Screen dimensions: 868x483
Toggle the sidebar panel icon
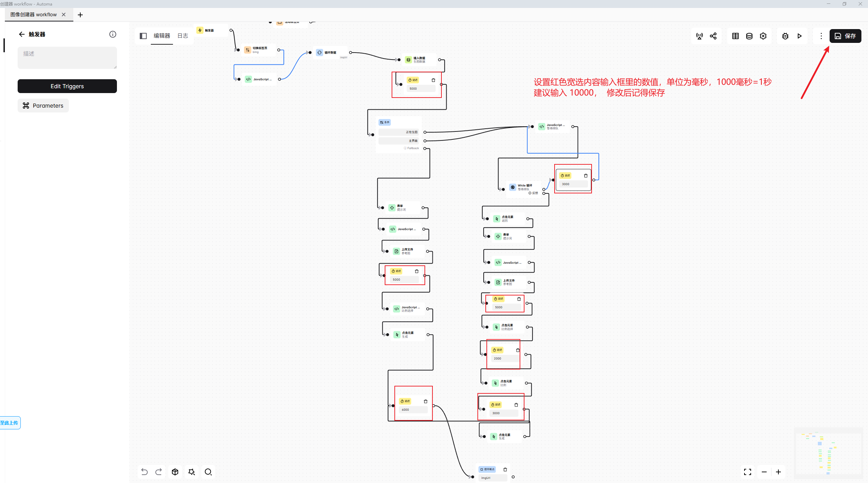click(143, 36)
